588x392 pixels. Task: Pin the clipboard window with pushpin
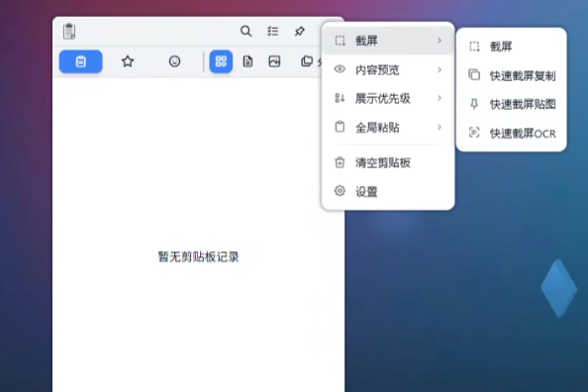pos(300,31)
